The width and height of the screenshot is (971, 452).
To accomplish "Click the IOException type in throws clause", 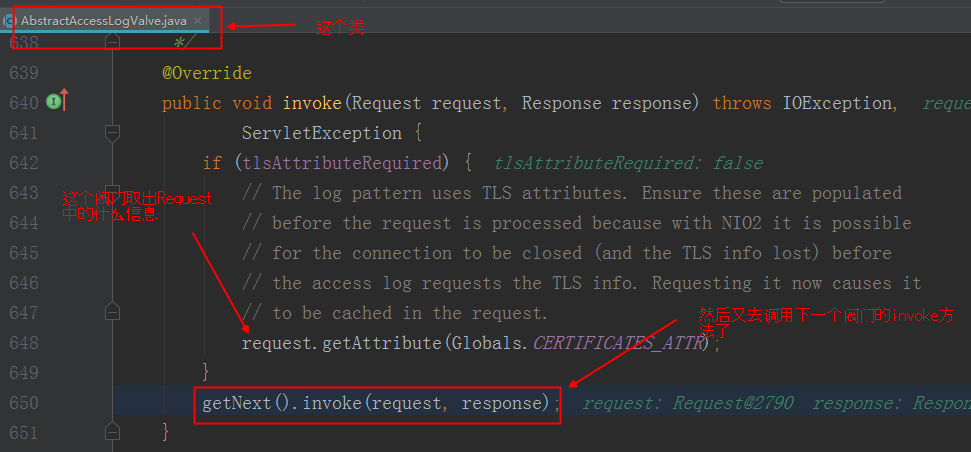I will tap(837, 103).
